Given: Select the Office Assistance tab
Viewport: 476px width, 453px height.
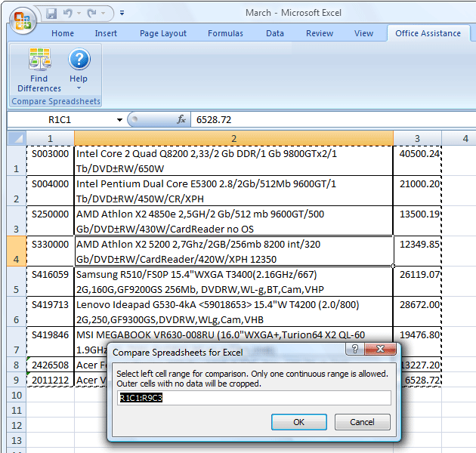Looking at the screenshot, I should (x=428, y=33).
